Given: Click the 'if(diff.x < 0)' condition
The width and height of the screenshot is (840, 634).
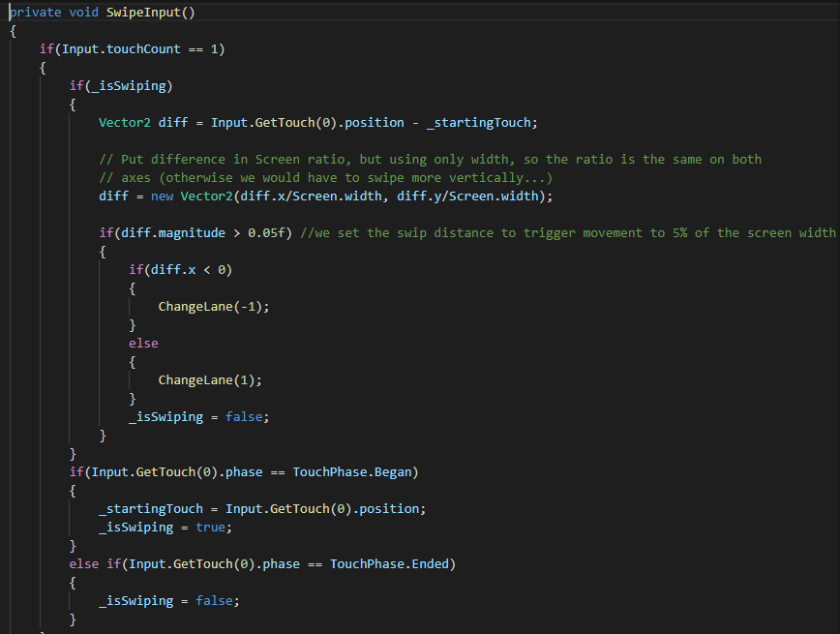Looking at the screenshot, I should 181,269.
